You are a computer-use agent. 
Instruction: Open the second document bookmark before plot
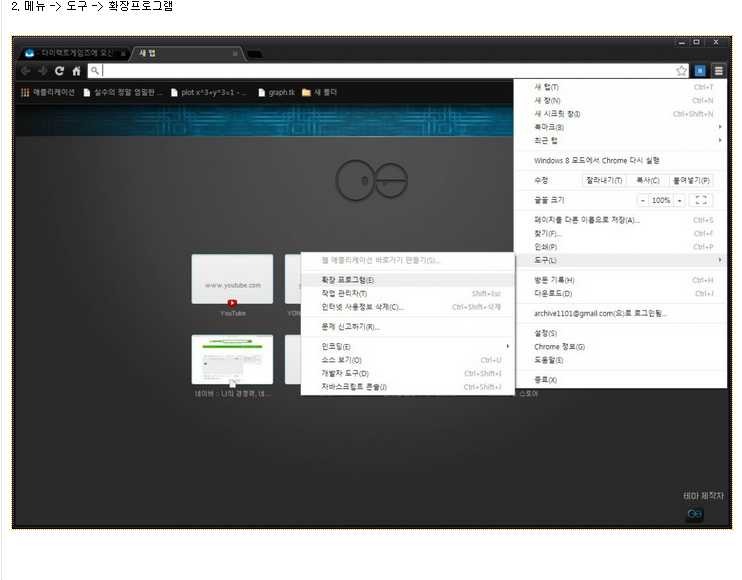pyautogui.click(x=123, y=93)
